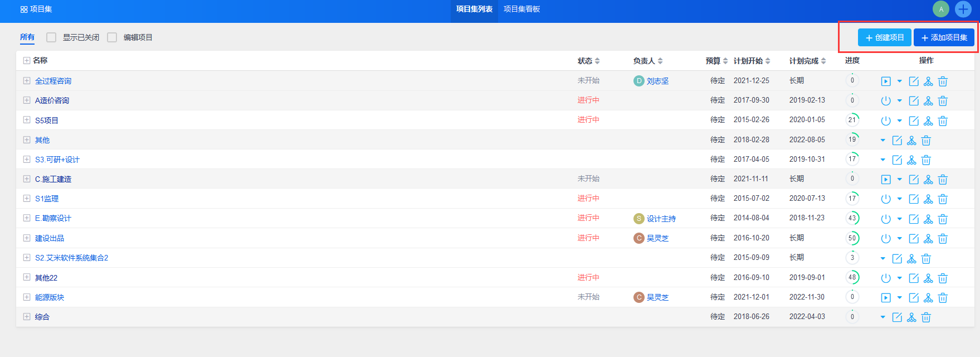Expand the E.勘察设计 tree row

27,218
